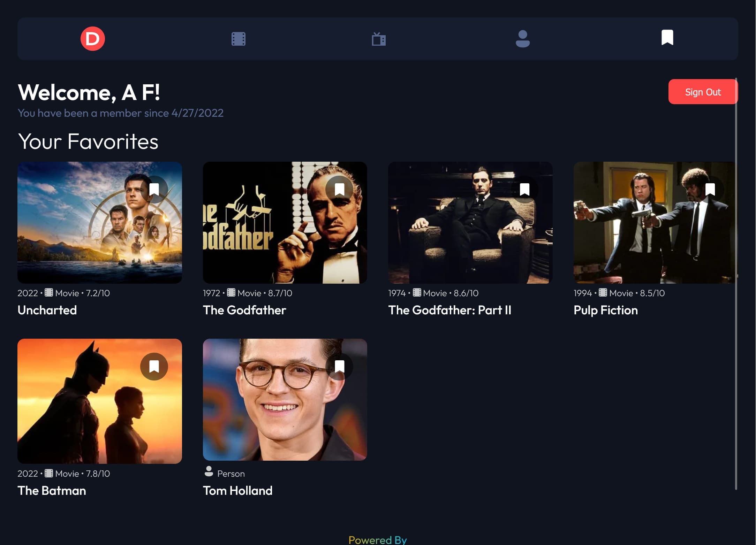Image resolution: width=756 pixels, height=545 pixels.
Task: Open The Godfather poster thumbnail
Action: pyautogui.click(x=285, y=223)
